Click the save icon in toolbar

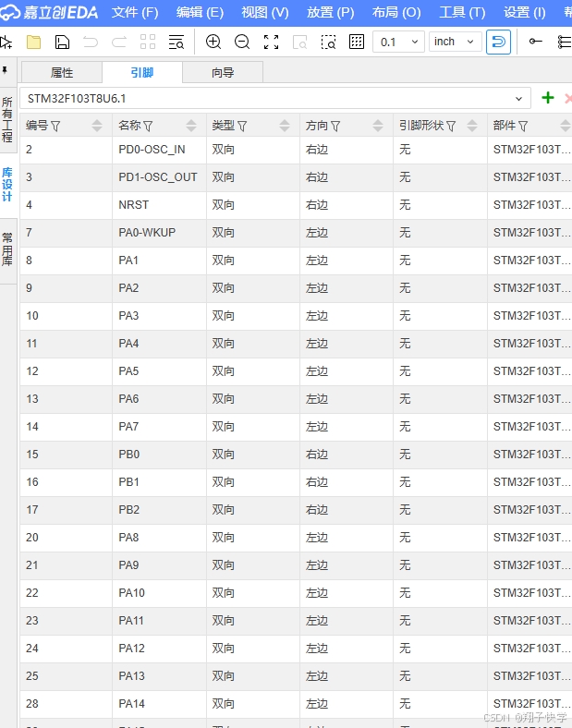(x=62, y=42)
